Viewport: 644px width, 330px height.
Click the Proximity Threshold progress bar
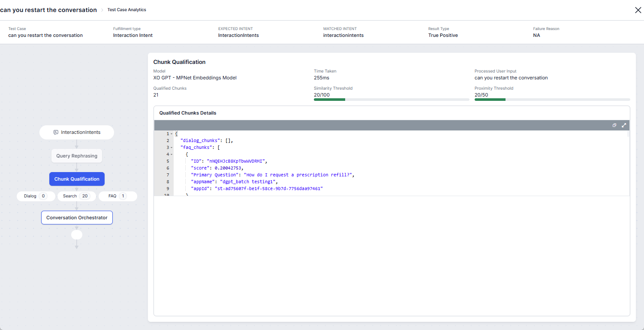[552, 100]
